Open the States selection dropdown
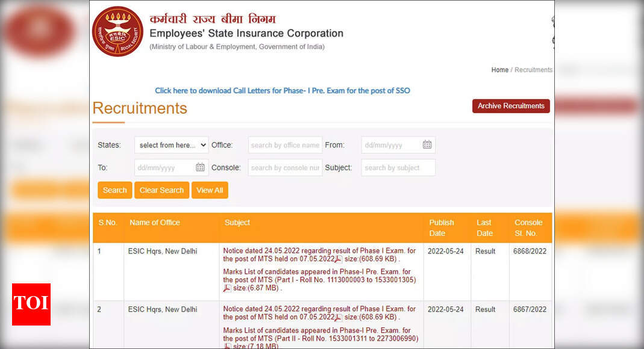 pos(171,144)
